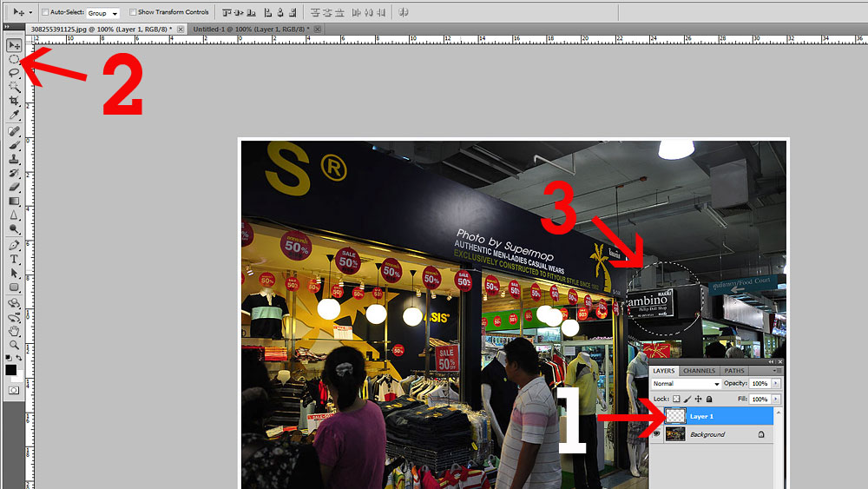The height and width of the screenshot is (489, 868).
Task: Click the white background color swatch
Action: pyautogui.click(x=19, y=378)
